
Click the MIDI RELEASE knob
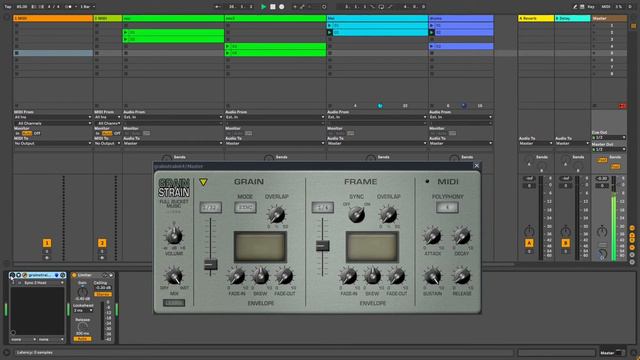462,276
